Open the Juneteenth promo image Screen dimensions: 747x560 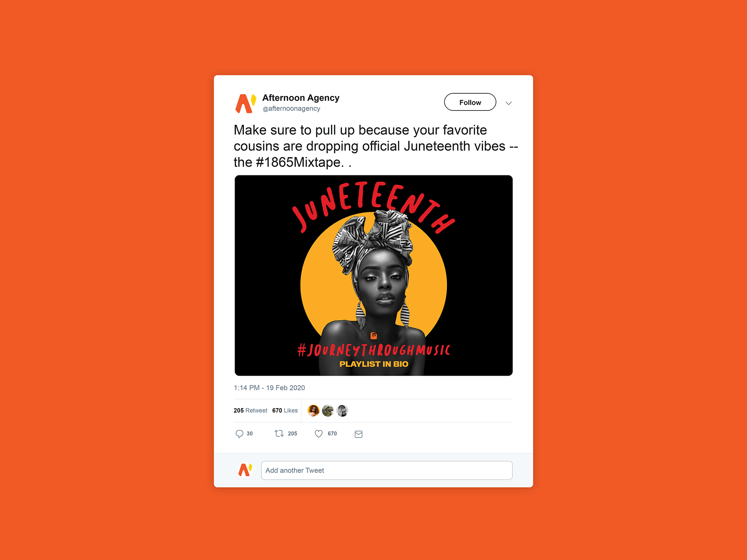[x=373, y=275]
